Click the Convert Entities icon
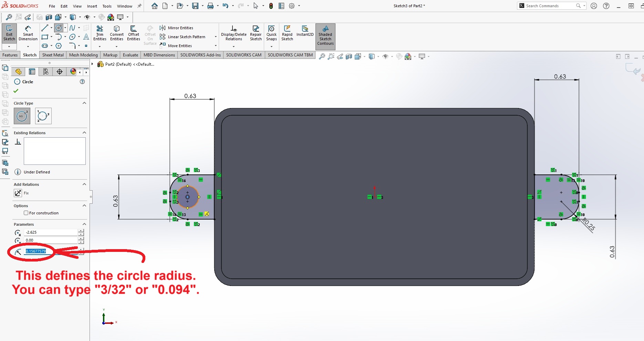 (x=117, y=33)
